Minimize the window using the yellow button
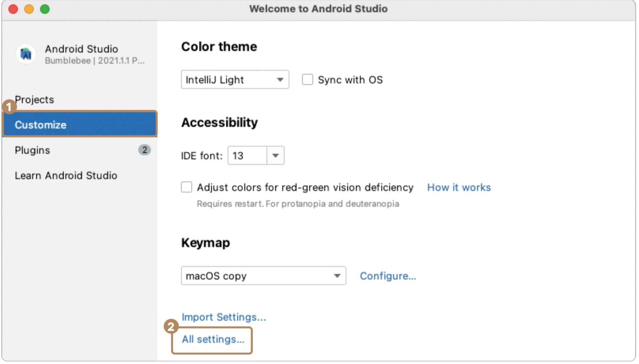Viewport: 639px width, 364px height. pyautogui.click(x=29, y=9)
